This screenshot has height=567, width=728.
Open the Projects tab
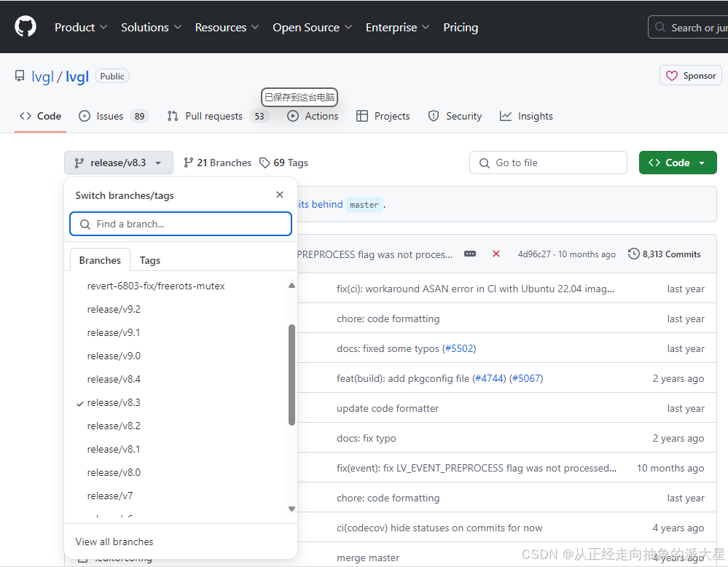pyautogui.click(x=383, y=116)
